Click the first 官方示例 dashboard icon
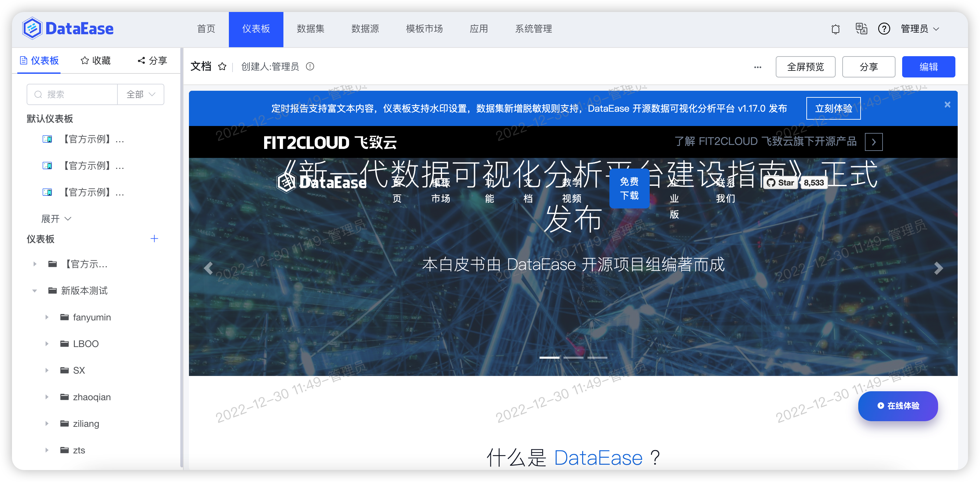The height and width of the screenshot is (482, 980). [47, 139]
